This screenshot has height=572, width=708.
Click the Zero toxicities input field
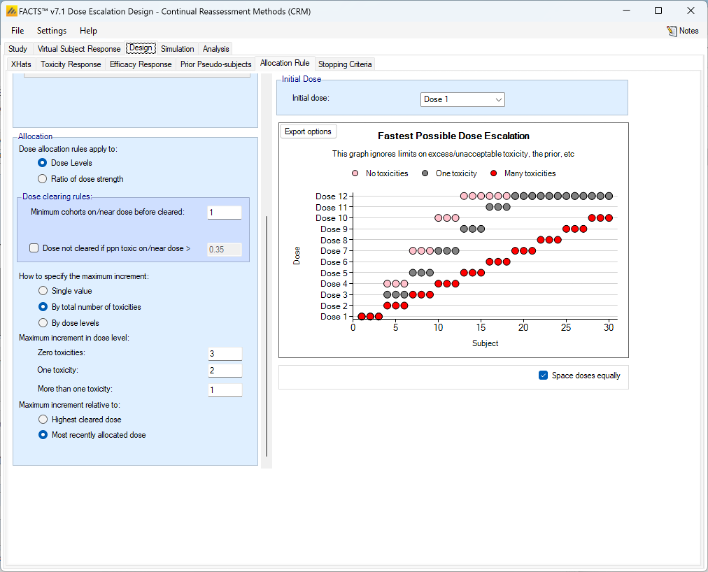click(x=224, y=353)
